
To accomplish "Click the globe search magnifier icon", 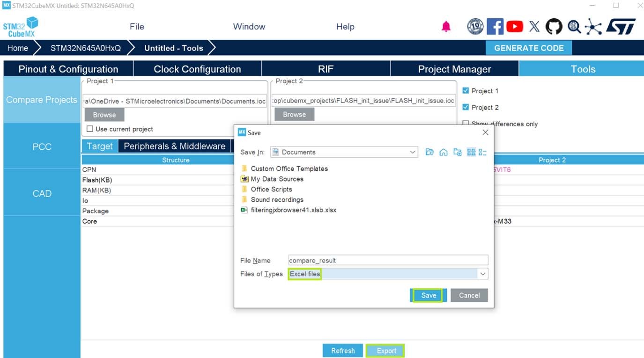I will click(574, 27).
